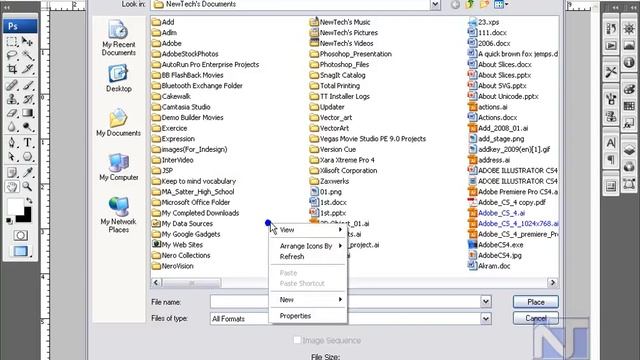
Task: Select the Eraser tool
Action: point(12,113)
